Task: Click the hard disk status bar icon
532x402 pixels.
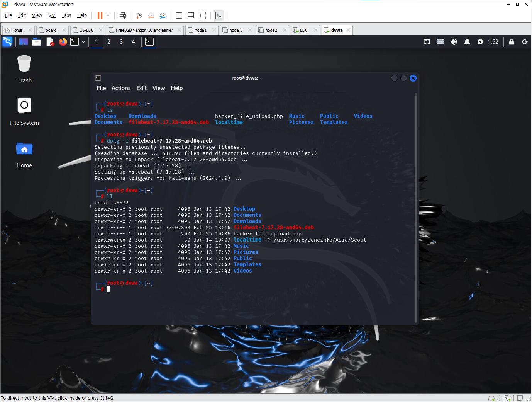Action: [491, 398]
